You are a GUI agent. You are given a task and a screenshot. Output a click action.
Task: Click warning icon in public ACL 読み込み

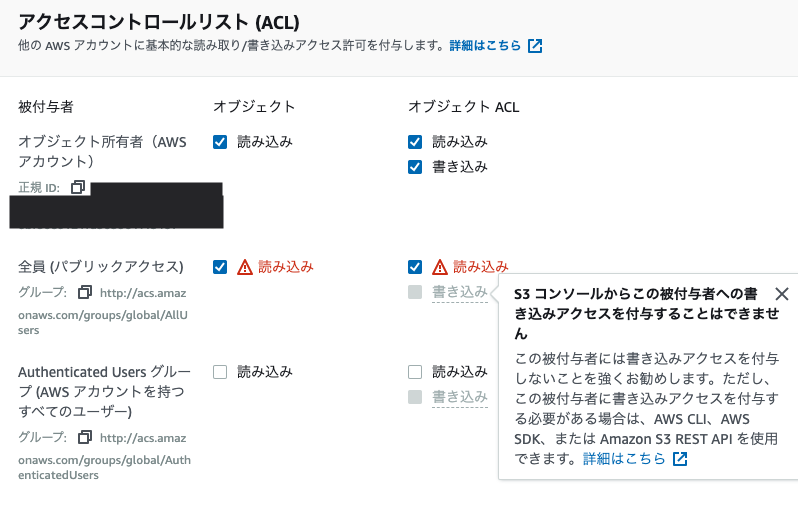(440, 267)
